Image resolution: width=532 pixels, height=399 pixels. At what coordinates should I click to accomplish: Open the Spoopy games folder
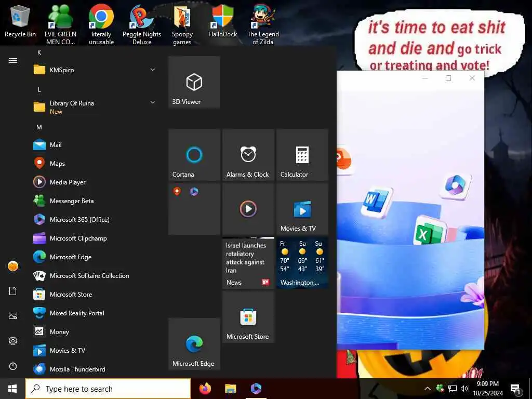(182, 24)
